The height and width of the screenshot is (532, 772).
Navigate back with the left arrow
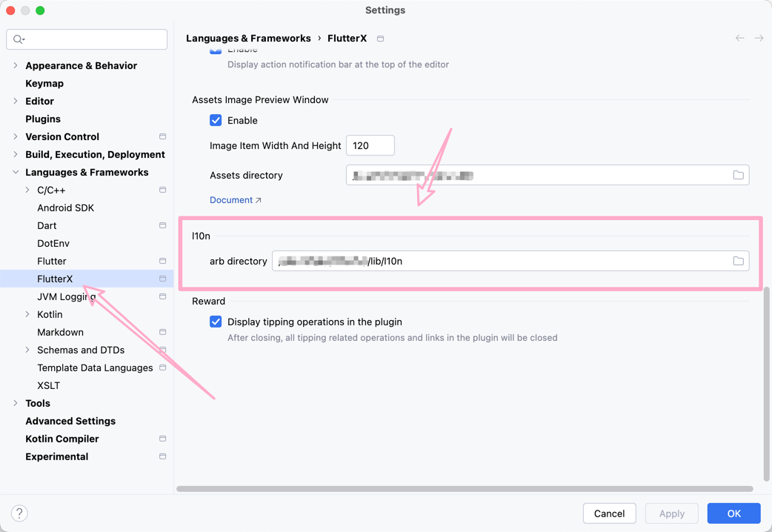[x=739, y=38]
